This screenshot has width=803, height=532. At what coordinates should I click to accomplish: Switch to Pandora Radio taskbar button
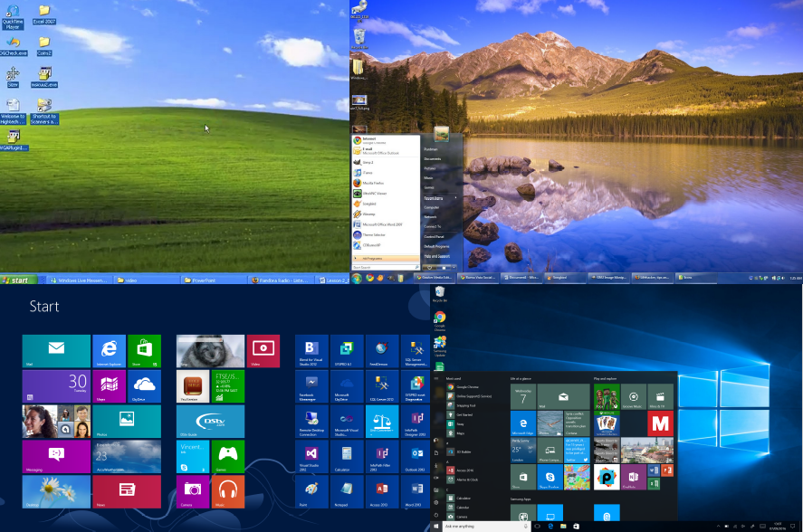281,280
